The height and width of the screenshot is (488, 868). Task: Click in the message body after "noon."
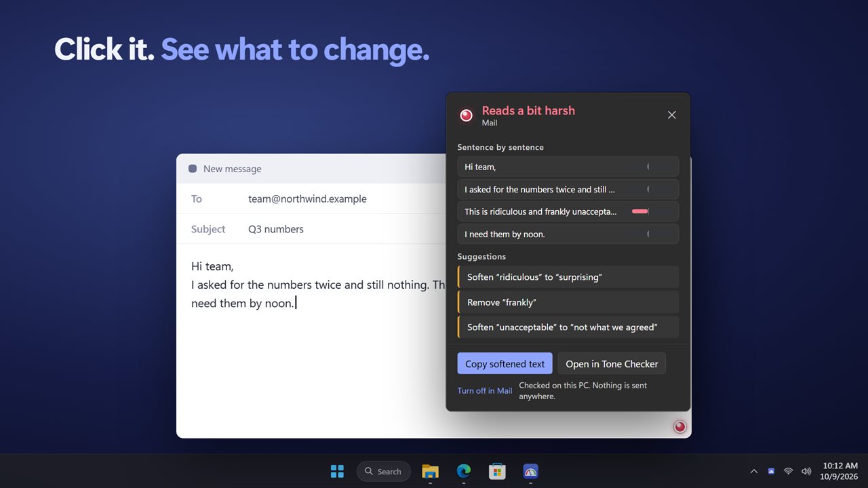coord(297,303)
